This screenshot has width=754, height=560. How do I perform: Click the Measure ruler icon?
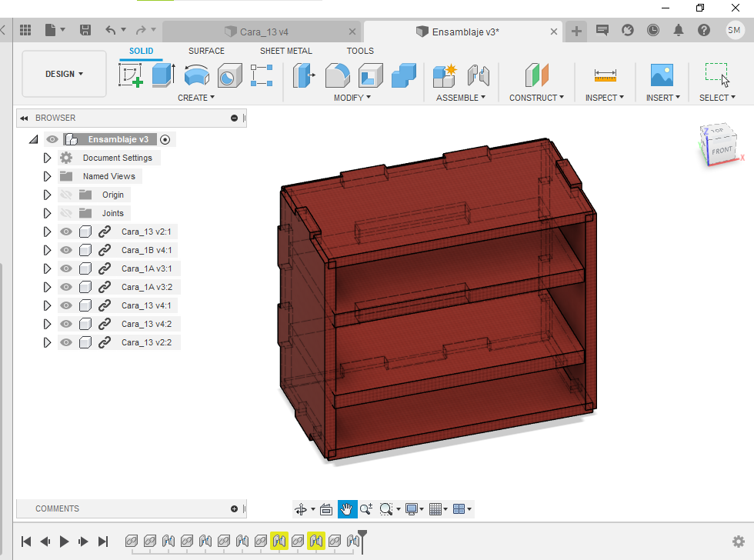click(605, 75)
